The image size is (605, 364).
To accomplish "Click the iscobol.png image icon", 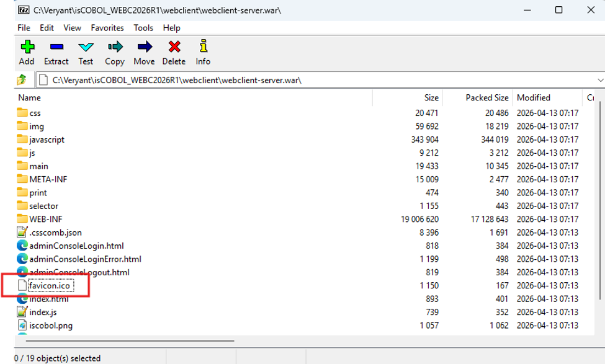I will (x=22, y=325).
